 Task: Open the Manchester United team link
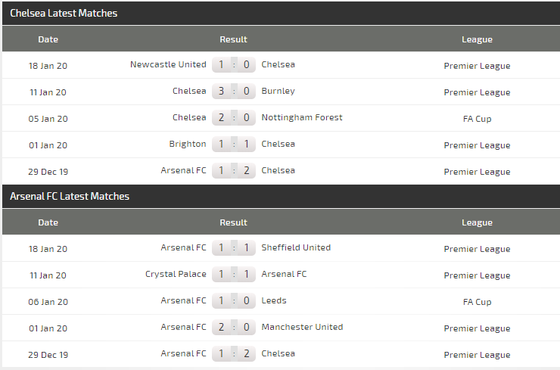click(302, 327)
